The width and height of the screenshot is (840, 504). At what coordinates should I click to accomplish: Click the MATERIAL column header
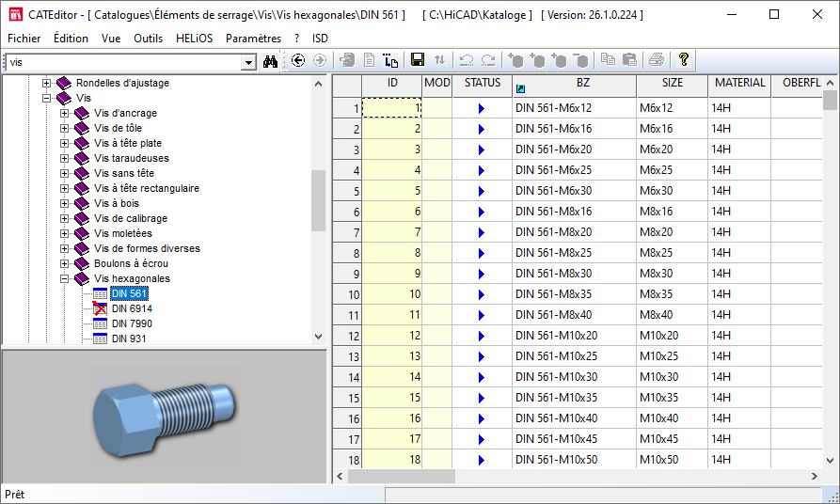[x=739, y=83]
